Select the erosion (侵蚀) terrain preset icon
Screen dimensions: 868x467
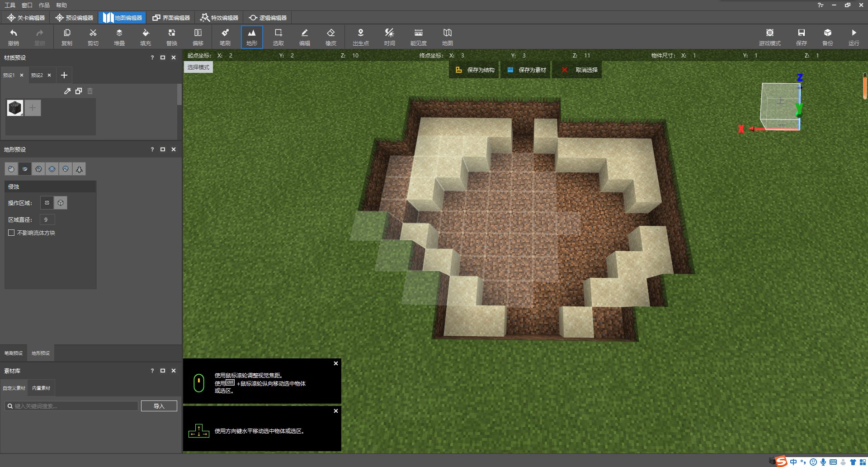point(25,169)
